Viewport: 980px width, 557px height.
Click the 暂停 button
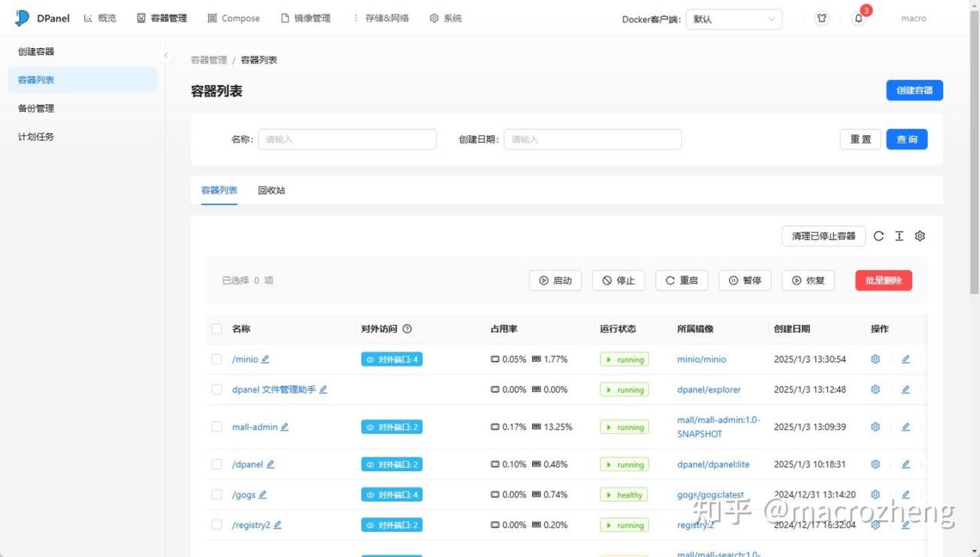pos(745,281)
